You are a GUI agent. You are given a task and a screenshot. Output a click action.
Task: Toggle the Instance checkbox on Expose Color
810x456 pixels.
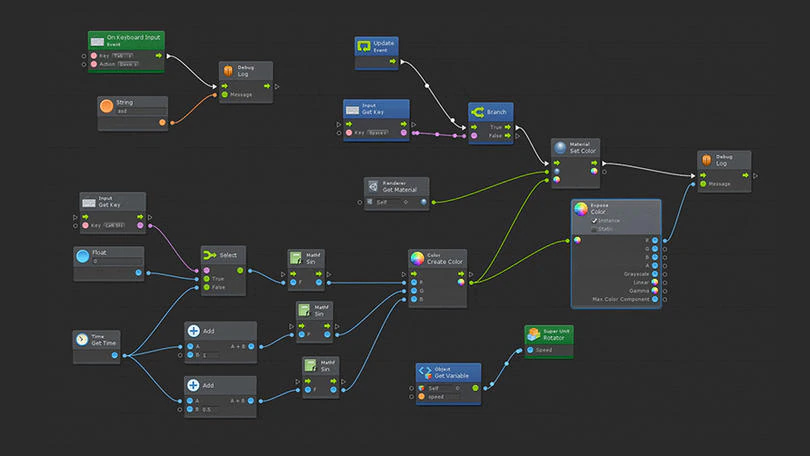coord(594,221)
